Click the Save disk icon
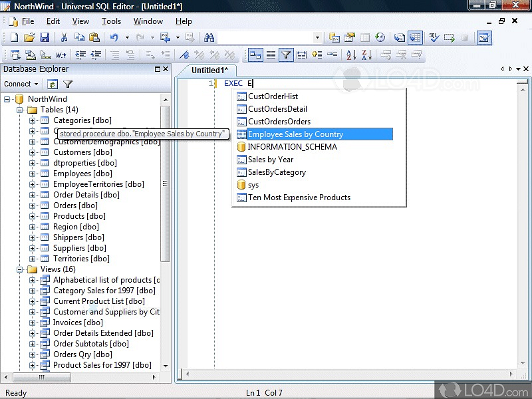Viewport: 532px width, 399px height. pos(45,38)
